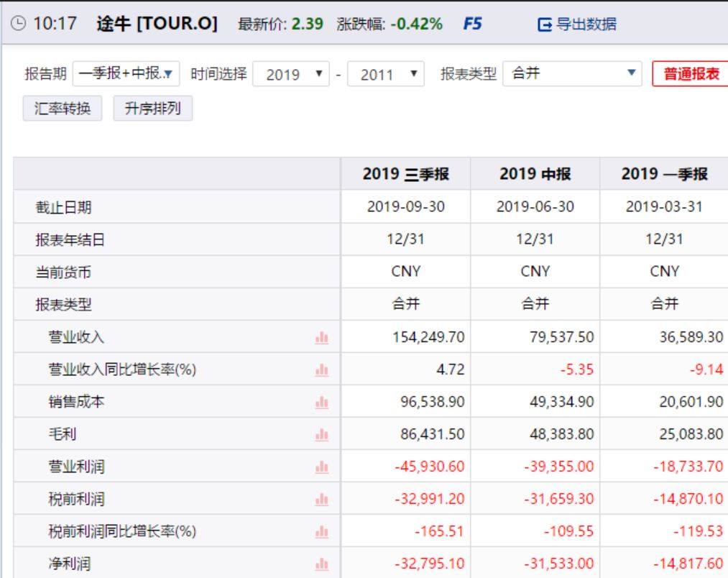Click the 升序排列 button
728x578 pixels.
pos(153,109)
